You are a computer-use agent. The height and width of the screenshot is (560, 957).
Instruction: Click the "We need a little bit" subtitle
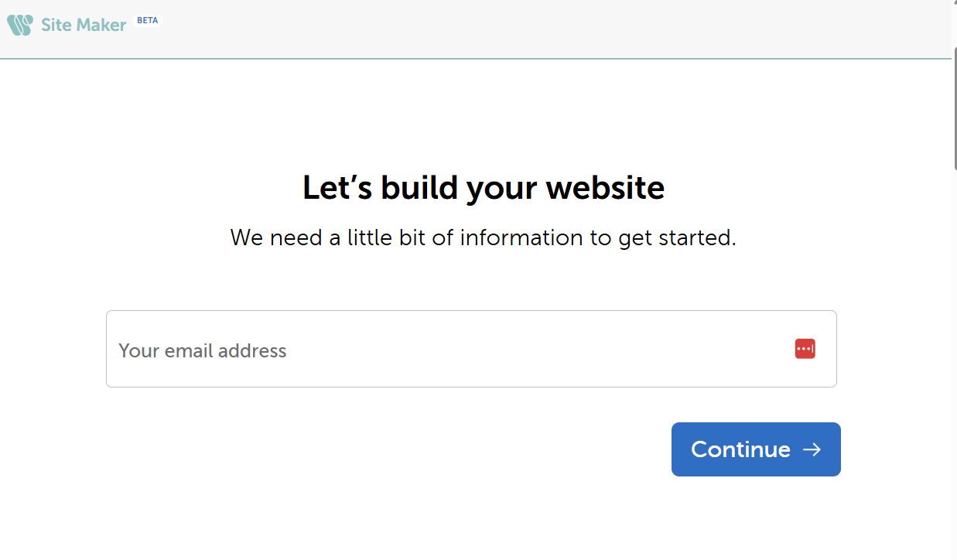point(483,237)
